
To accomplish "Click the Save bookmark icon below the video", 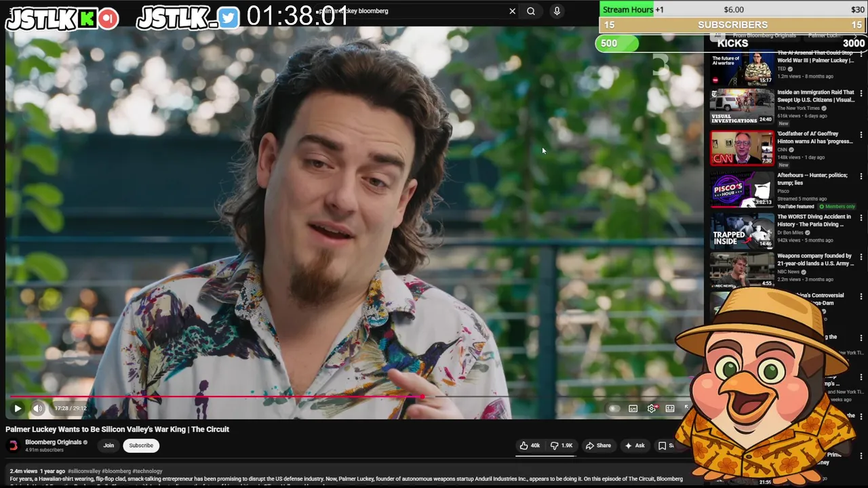I will (663, 445).
